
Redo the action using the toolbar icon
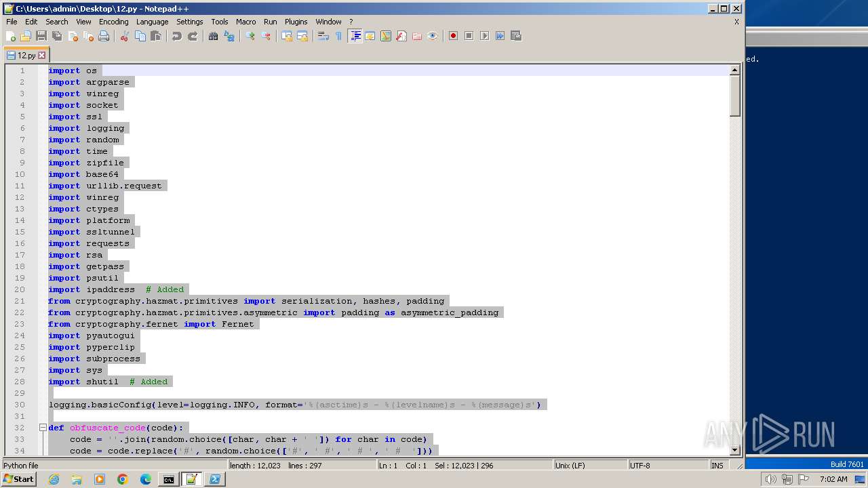coord(193,36)
